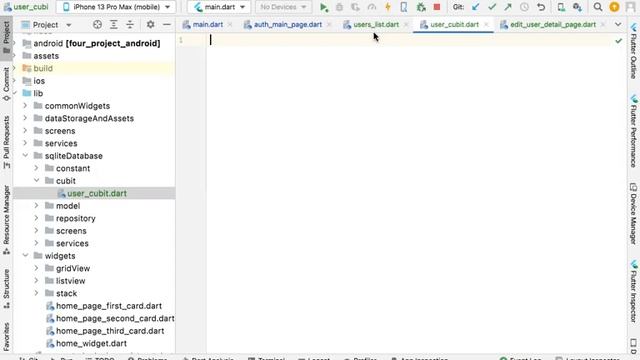The image size is (640, 360).
Task: Open home_page_first_card.dart file
Action: coord(109,306)
